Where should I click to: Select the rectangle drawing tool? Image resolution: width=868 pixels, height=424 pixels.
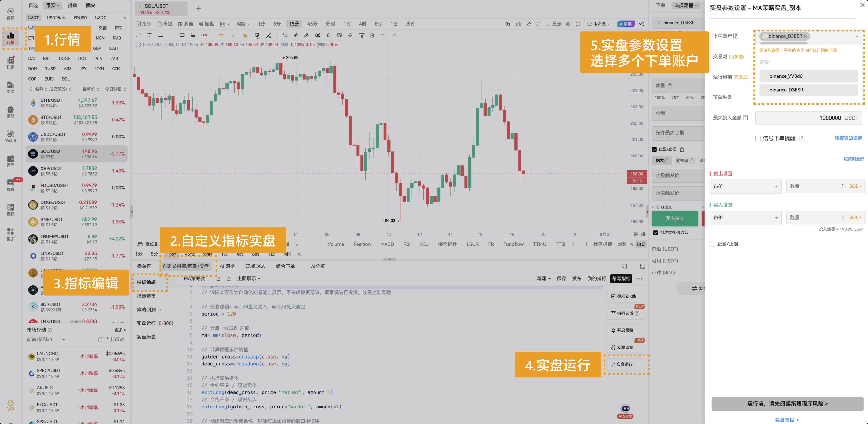[x=182, y=35]
